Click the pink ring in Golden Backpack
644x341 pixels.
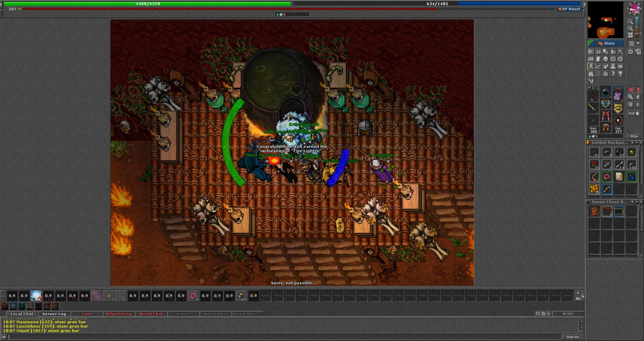(x=607, y=176)
